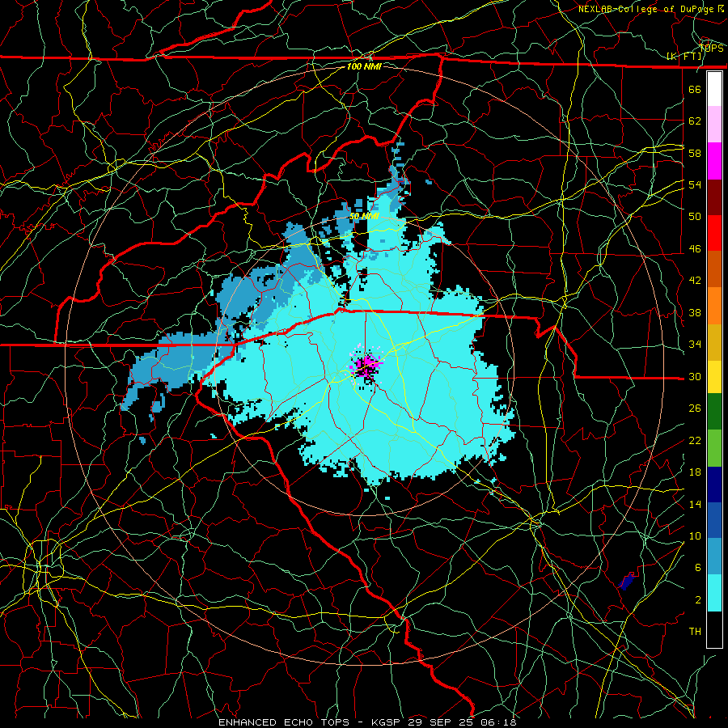Click the '58' legend scale value
The width and height of the screenshot is (728, 728).
point(695,153)
